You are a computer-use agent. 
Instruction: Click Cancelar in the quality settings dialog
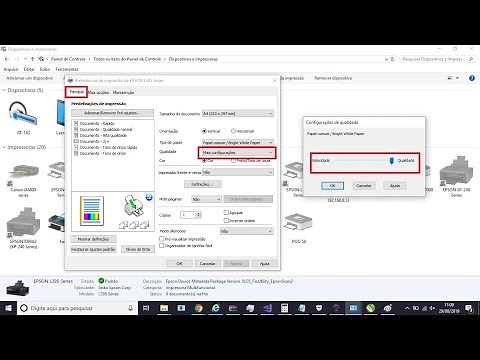[x=364, y=185]
